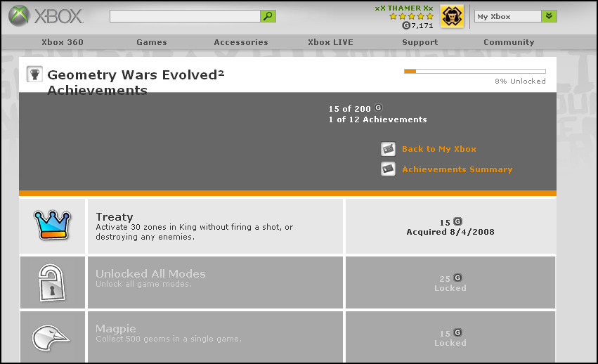This screenshot has height=364, width=598.
Task: Click the Treaty crown achievement icon
Action: [x=52, y=225]
